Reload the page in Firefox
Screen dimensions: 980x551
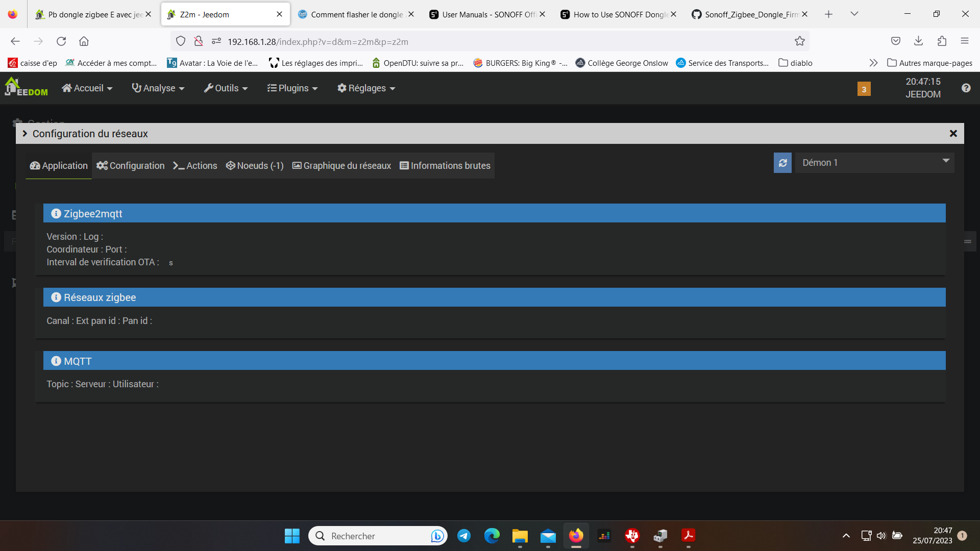point(61,41)
